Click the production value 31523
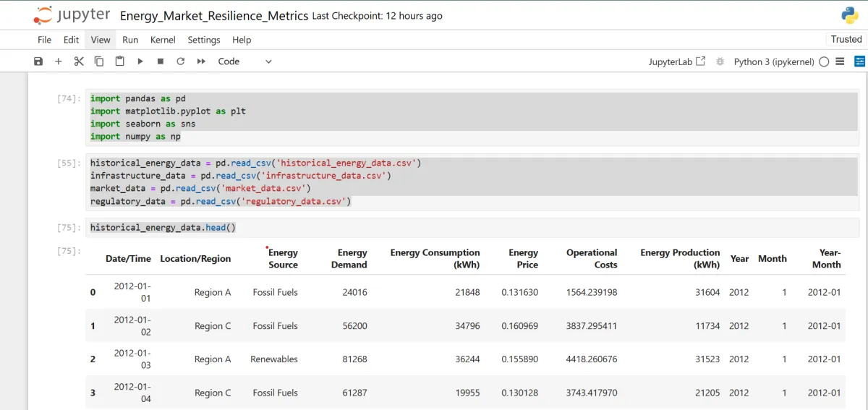 click(707, 359)
